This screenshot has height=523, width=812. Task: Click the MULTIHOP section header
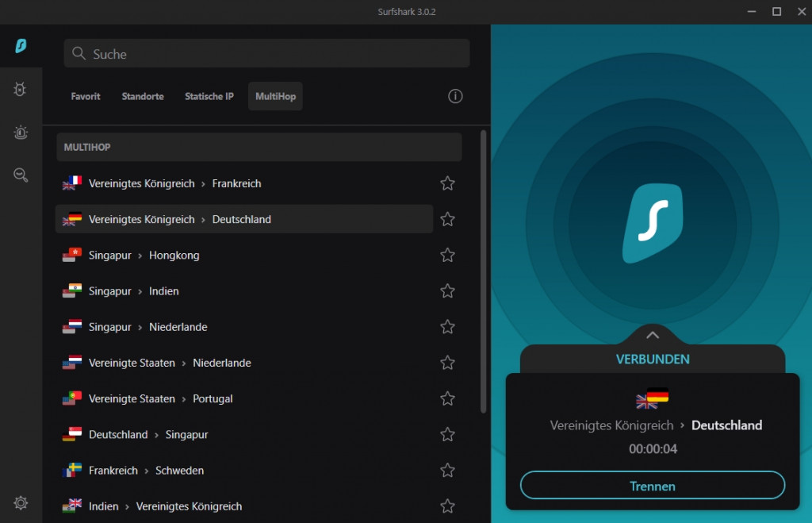click(x=259, y=147)
